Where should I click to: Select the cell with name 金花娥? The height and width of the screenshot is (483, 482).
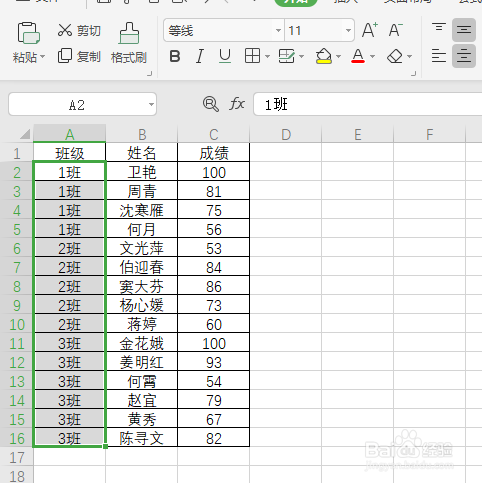click(142, 343)
